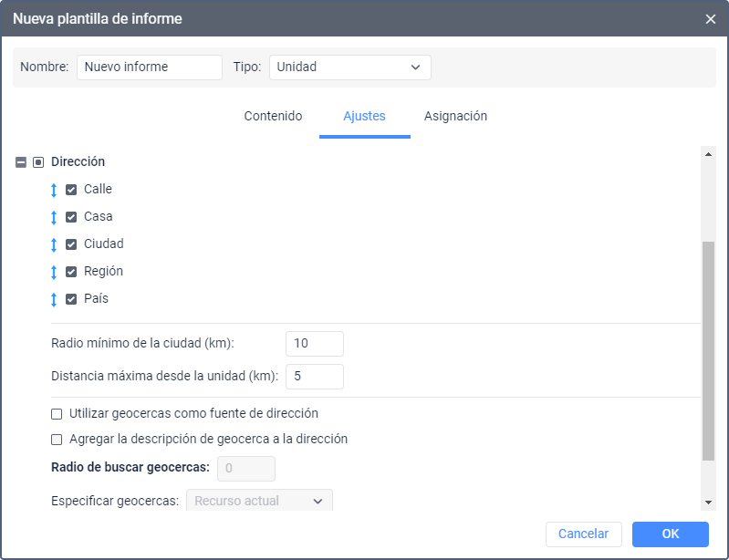Image resolution: width=729 pixels, height=560 pixels.
Task: Check Agregar la descripción de geocerca option
Action: (x=57, y=440)
